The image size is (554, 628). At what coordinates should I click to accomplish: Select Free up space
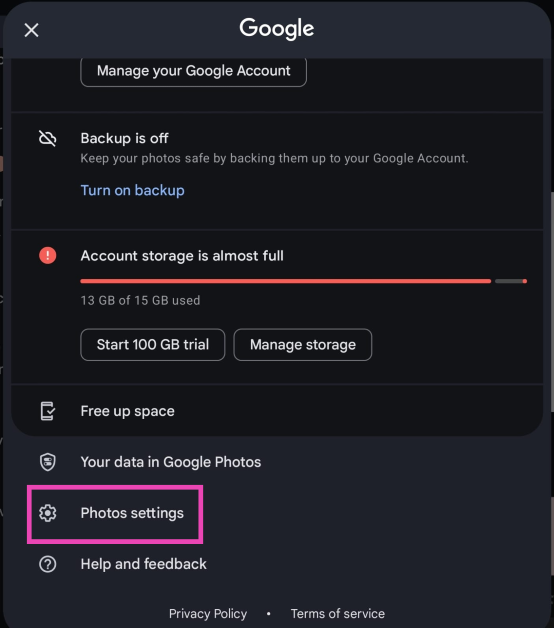click(x=277, y=411)
